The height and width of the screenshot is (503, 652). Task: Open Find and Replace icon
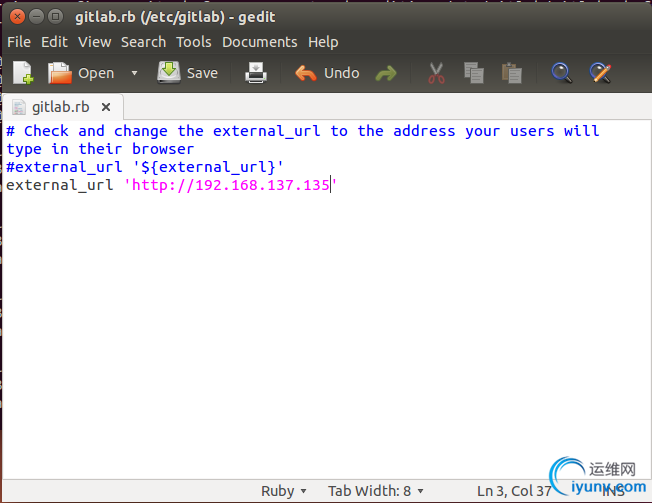[600, 73]
